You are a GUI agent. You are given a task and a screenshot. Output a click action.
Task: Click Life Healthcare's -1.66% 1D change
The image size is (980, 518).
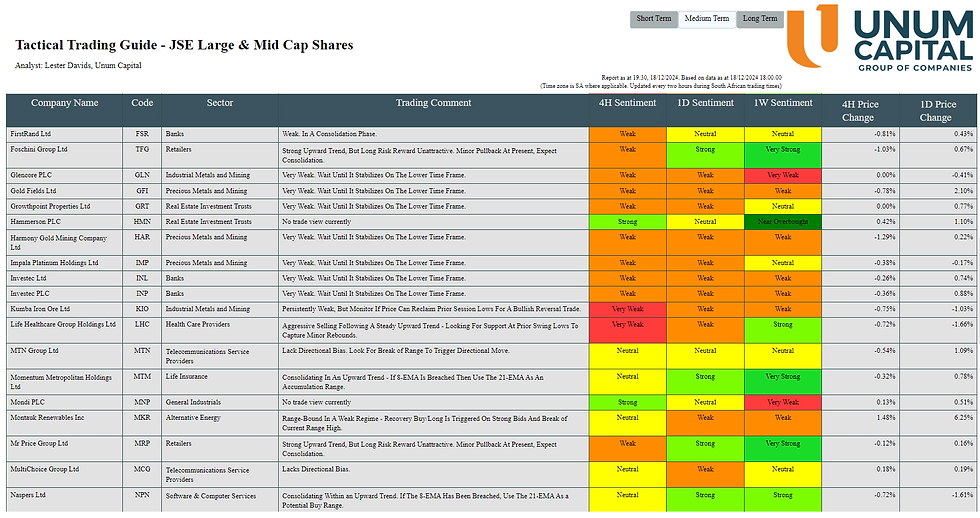pos(961,324)
